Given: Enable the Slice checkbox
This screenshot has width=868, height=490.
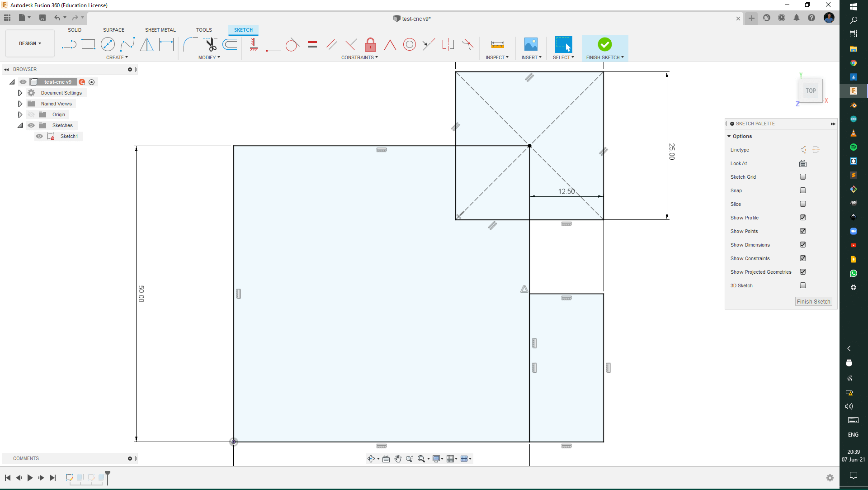Looking at the screenshot, I should pos(803,204).
